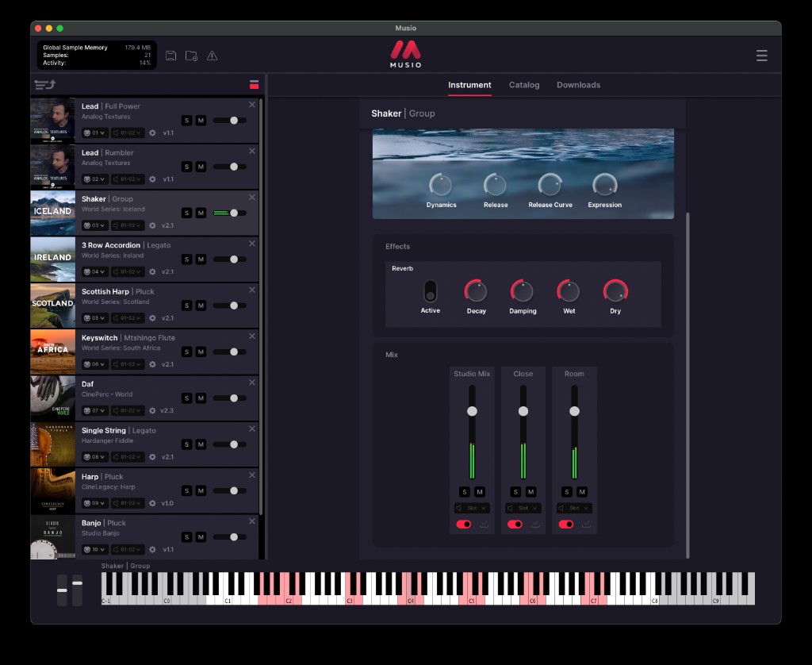
Task: Select the Ireland accordion thumbnail
Action: point(53,259)
